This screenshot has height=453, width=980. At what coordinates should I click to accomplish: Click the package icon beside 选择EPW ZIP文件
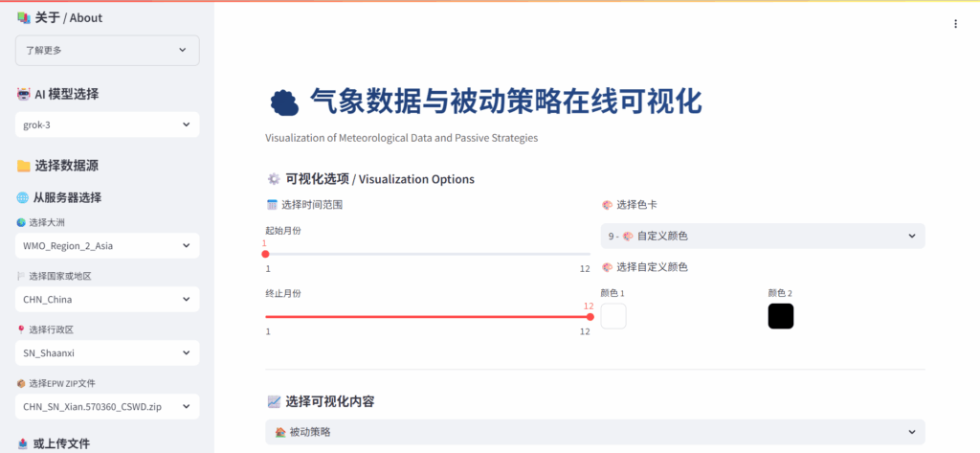(21, 383)
